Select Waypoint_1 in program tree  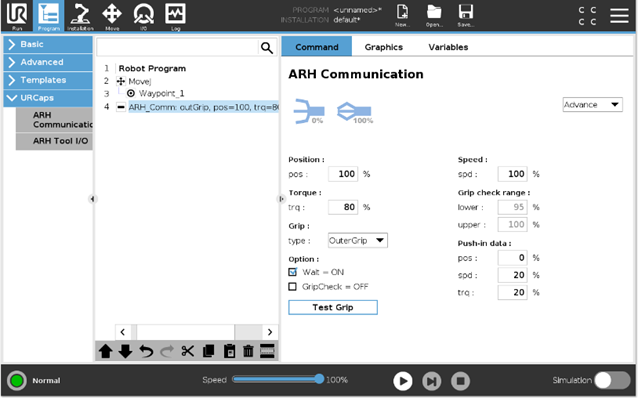point(162,94)
